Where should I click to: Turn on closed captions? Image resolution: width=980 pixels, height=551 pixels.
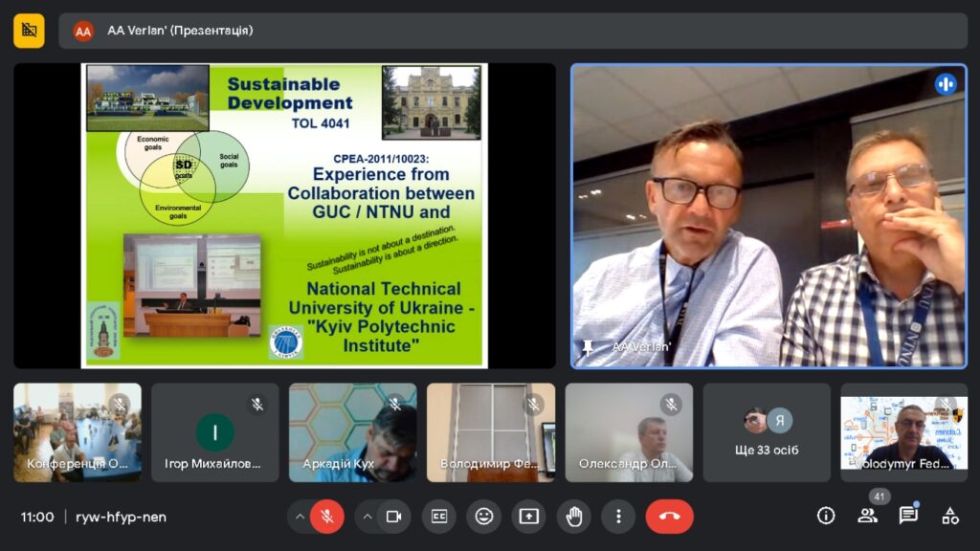439,517
